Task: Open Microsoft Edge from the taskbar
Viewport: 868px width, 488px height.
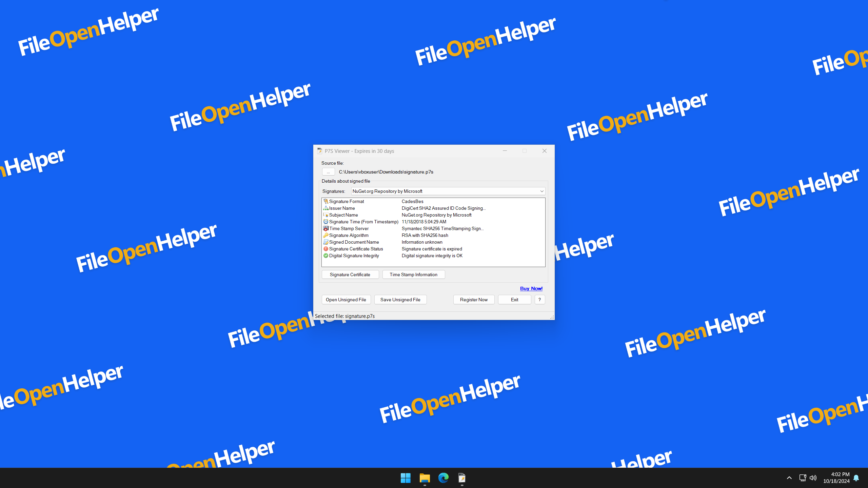Action: [443, 478]
